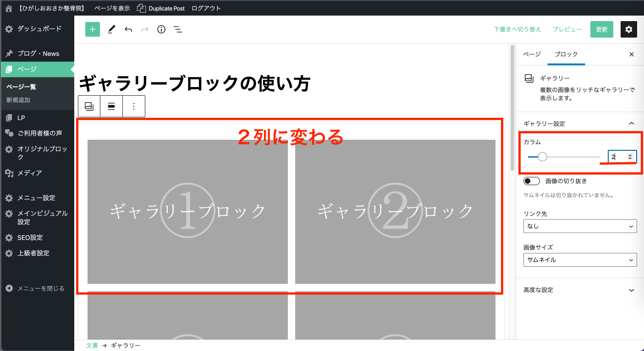The height and width of the screenshot is (351, 644).
Task: Toggle the 画像の切り抜き switch
Action: 532,181
